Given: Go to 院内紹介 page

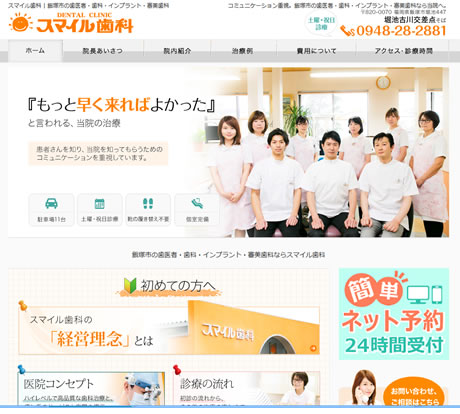Looking at the screenshot, I should click(x=177, y=51).
